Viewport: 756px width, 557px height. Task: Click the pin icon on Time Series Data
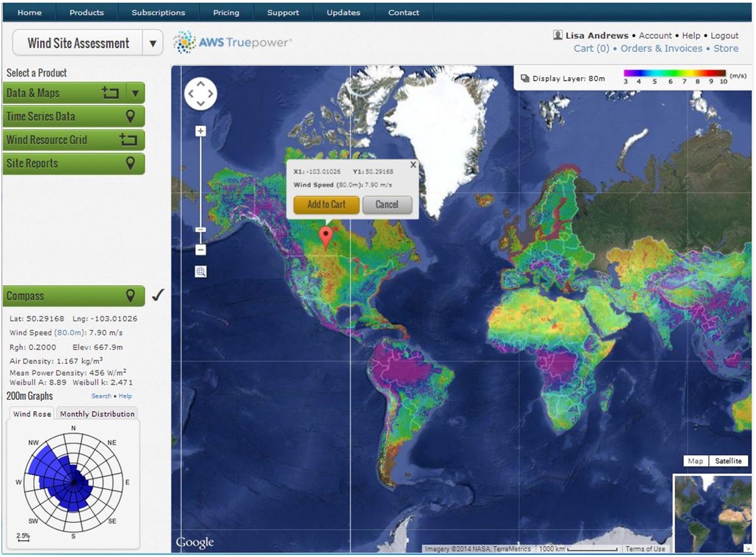pos(130,117)
